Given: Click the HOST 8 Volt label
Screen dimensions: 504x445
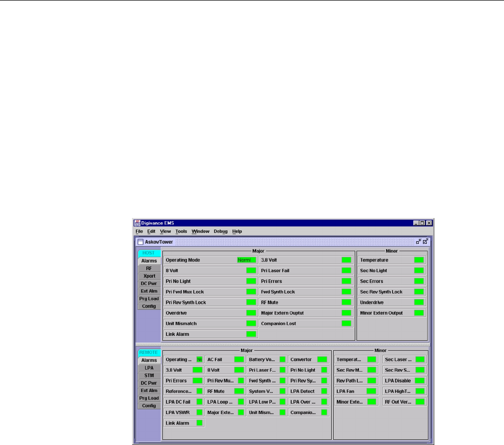Looking at the screenshot, I should [x=172, y=270].
